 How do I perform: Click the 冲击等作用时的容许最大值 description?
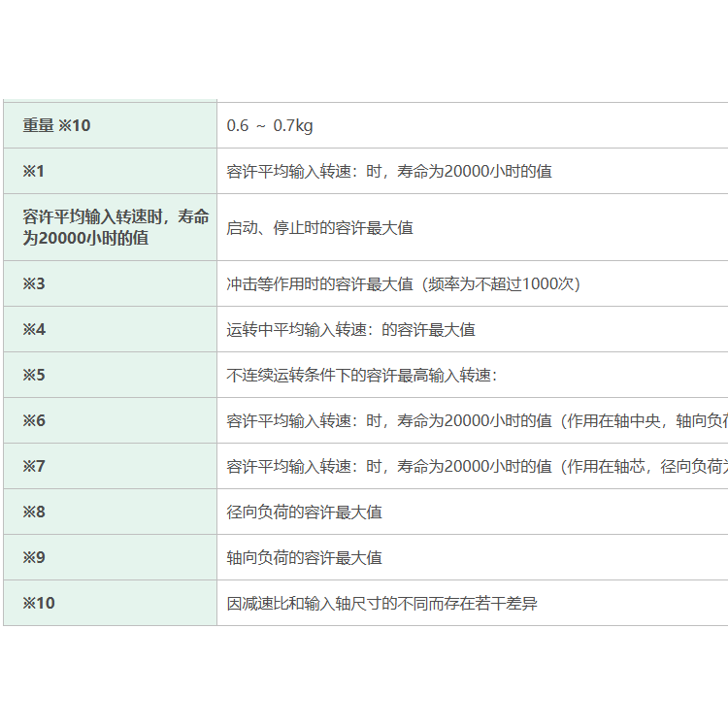coord(403,283)
